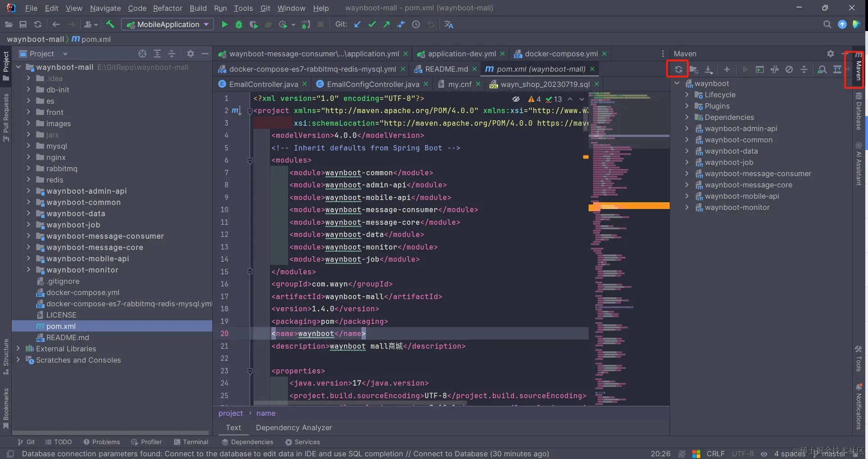Click the Translate icon in toolbar

(x=448, y=25)
